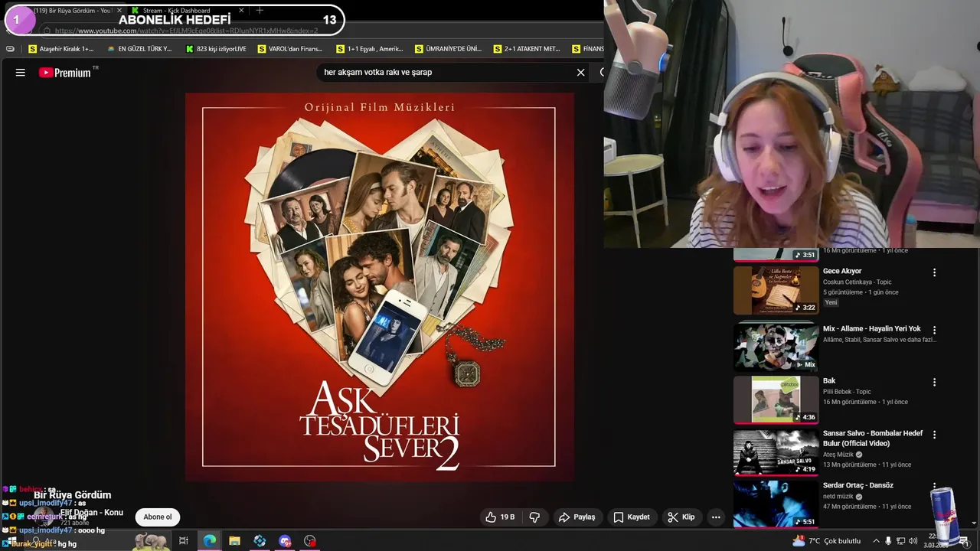Open the volume speaker icon in tray
Screen dimensions: 980x551
click(913, 541)
